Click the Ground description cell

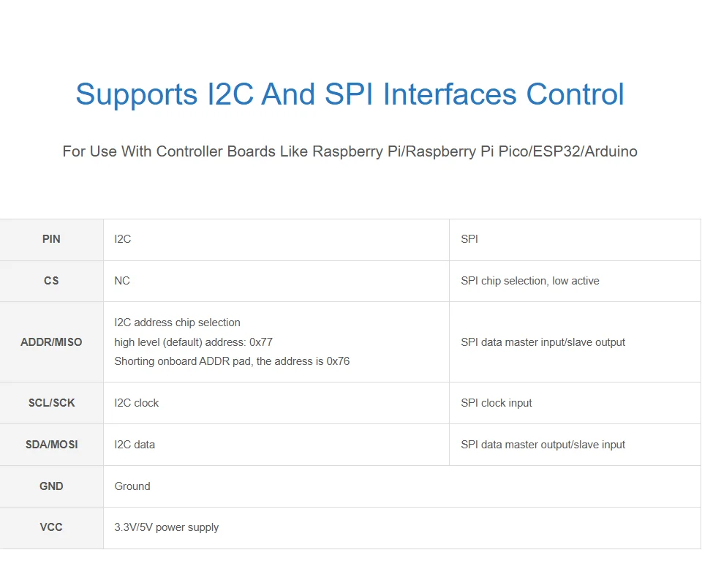402,486
